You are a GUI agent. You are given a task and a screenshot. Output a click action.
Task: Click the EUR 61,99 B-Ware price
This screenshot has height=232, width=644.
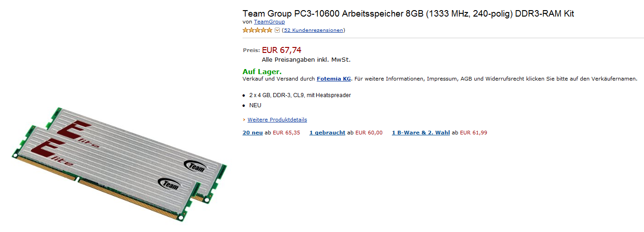click(473, 133)
